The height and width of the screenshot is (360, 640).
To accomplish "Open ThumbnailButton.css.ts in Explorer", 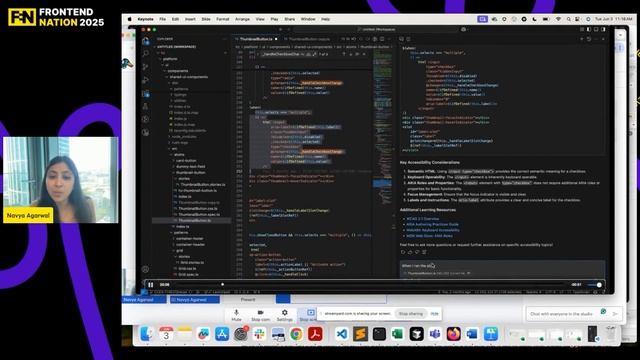I will coord(198,209).
